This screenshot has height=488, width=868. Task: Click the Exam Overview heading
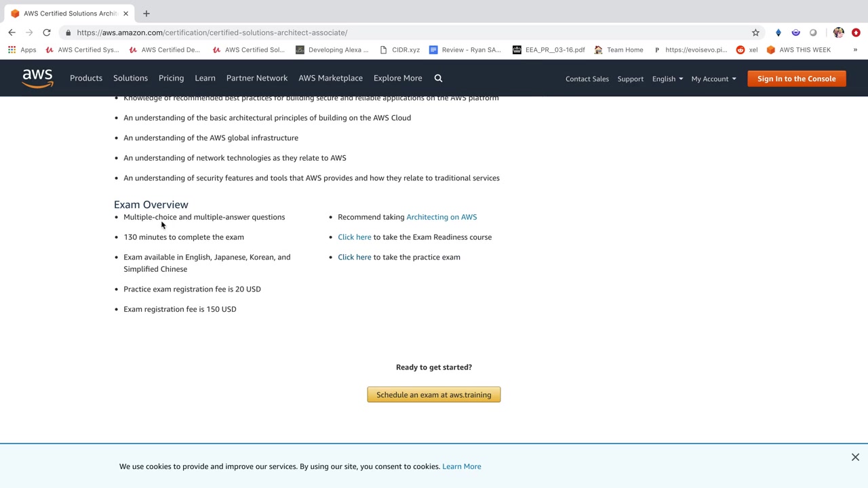(x=151, y=205)
